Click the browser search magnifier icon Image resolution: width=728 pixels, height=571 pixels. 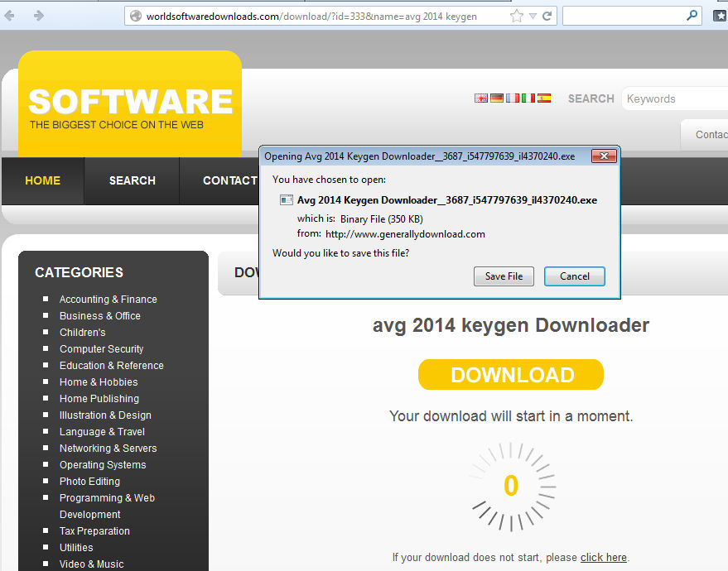click(x=692, y=16)
